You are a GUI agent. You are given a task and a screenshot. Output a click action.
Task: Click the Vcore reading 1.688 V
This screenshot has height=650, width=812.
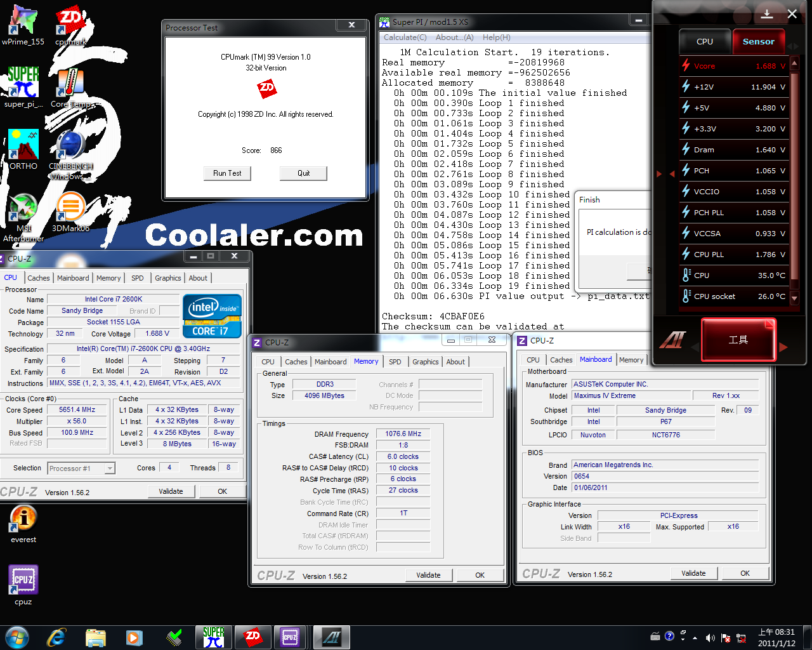(x=770, y=66)
